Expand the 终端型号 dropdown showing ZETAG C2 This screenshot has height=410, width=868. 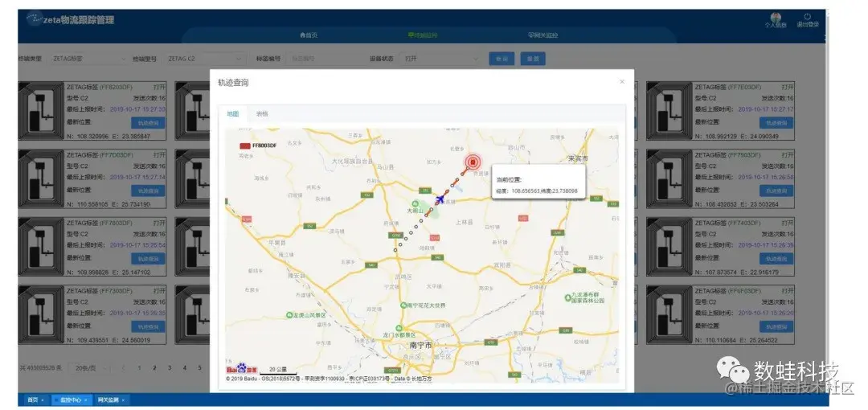pos(205,58)
